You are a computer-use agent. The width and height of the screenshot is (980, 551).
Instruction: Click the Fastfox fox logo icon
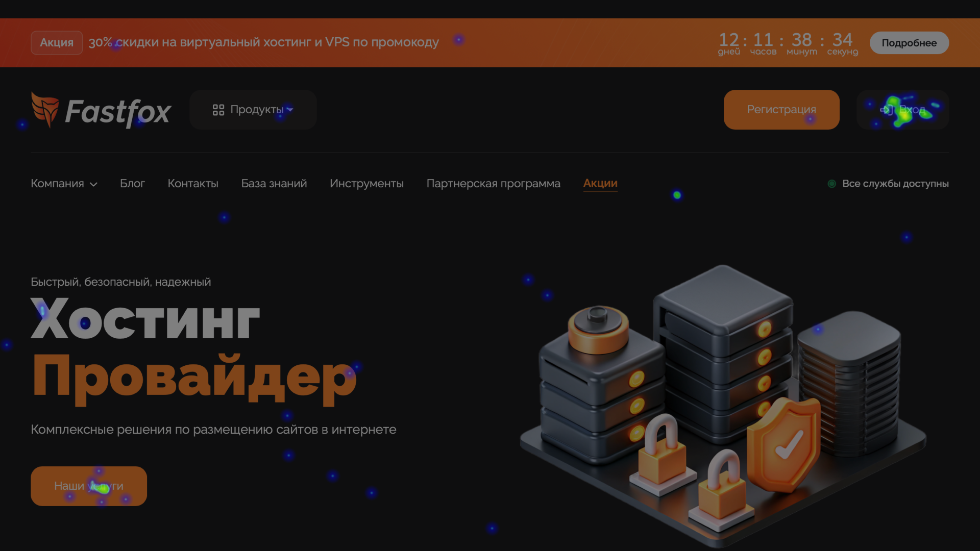click(x=45, y=110)
